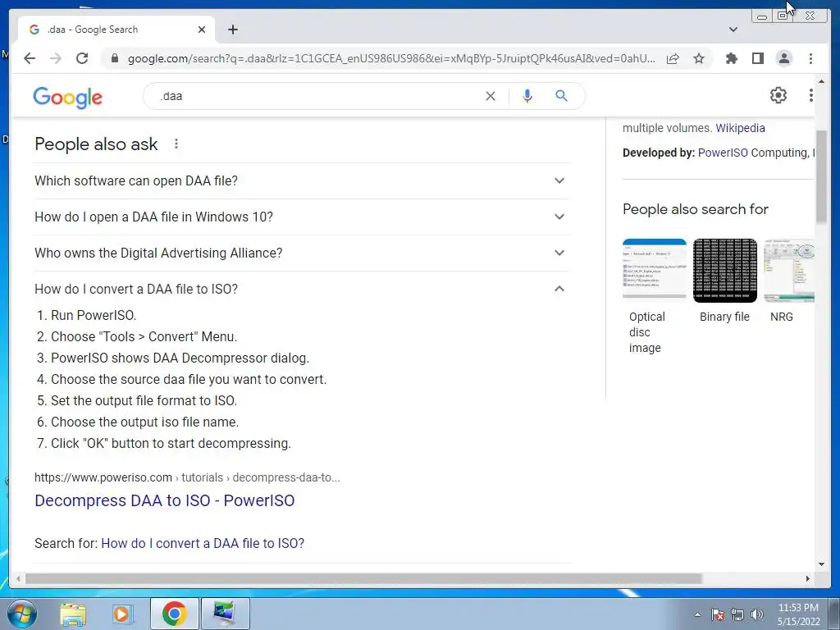
Task: Click the 'Optical disc image' label
Action: [647, 332]
